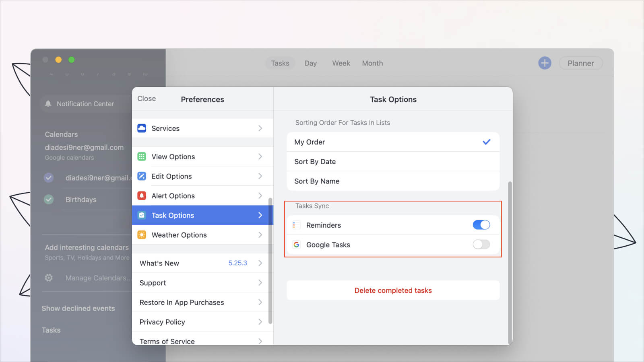The image size is (644, 362).
Task: Uncheck the Birthdays calendar checkbox
Action: click(49, 200)
